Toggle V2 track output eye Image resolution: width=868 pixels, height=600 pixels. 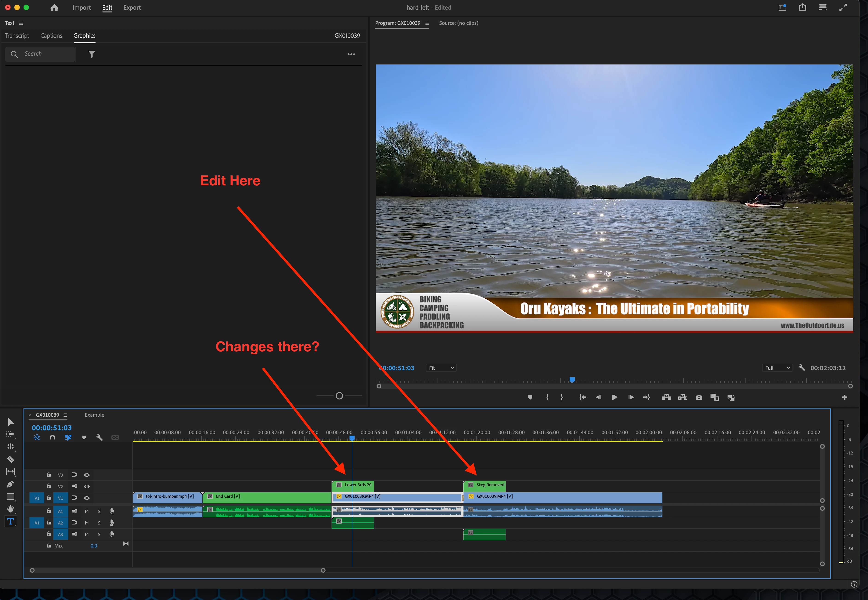(87, 486)
